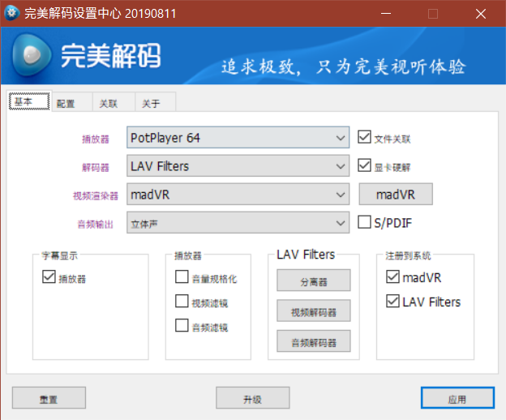Click the 视频解码器 button
This screenshot has height=420, width=506.
(313, 311)
